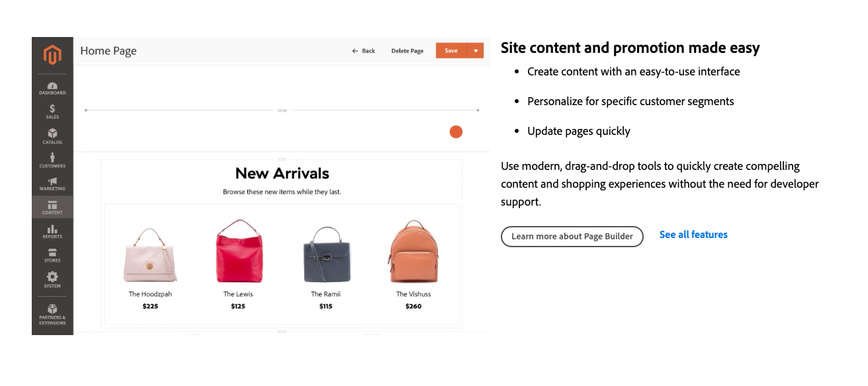Open the See all features link
This screenshot has height=386, width=868.
tap(693, 235)
